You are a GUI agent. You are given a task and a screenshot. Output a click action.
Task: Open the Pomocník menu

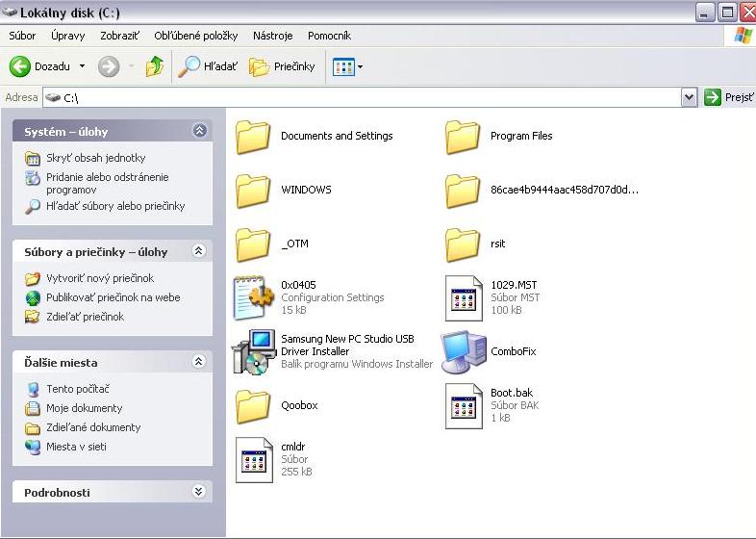[x=329, y=36]
